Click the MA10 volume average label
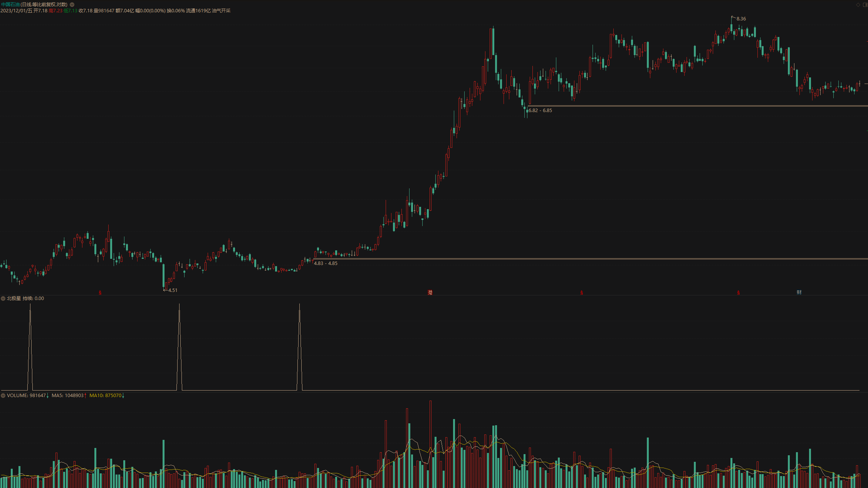Viewport: 868px width, 488px height. coord(106,396)
